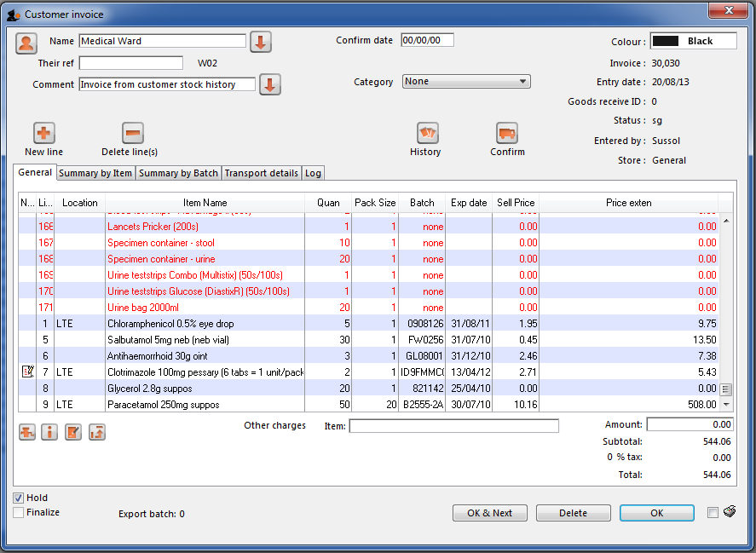Click the customer person icon beside Name
Viewport: 756px width, 553px height.
tap(26, 43)
